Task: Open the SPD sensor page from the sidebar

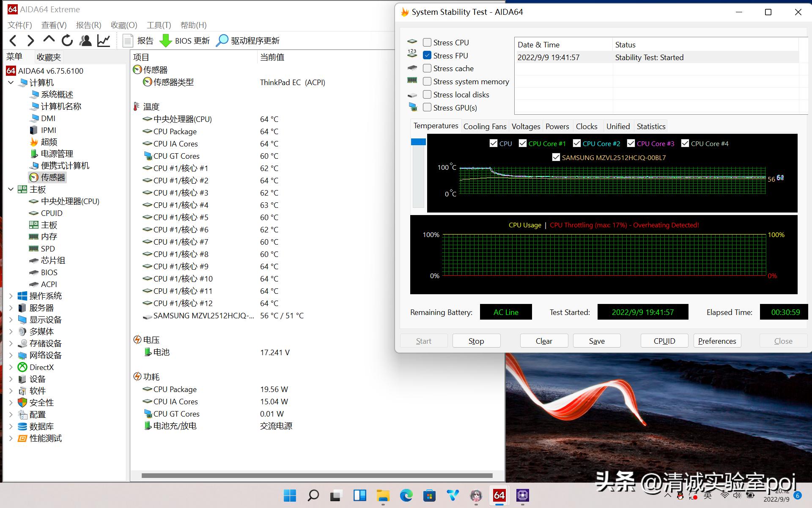Action: (x=47, y=248)
